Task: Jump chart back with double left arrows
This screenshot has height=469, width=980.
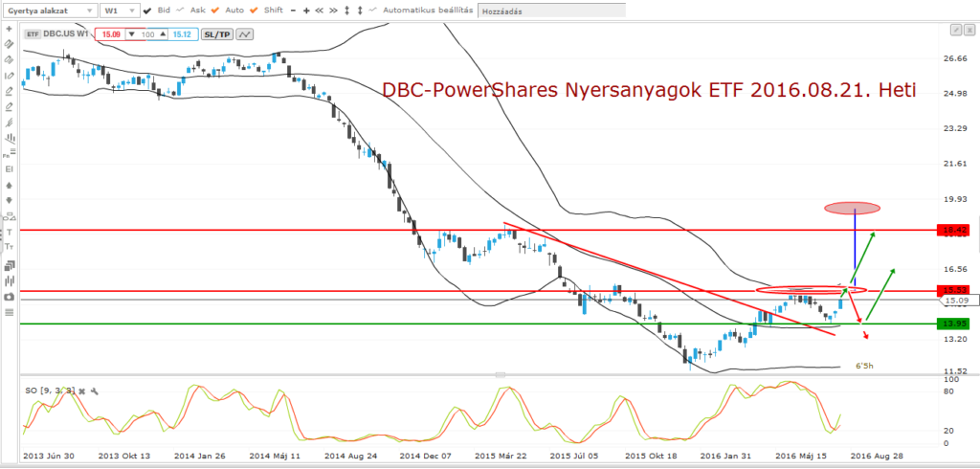Action: pyautogui.click(x=320, y=11)
